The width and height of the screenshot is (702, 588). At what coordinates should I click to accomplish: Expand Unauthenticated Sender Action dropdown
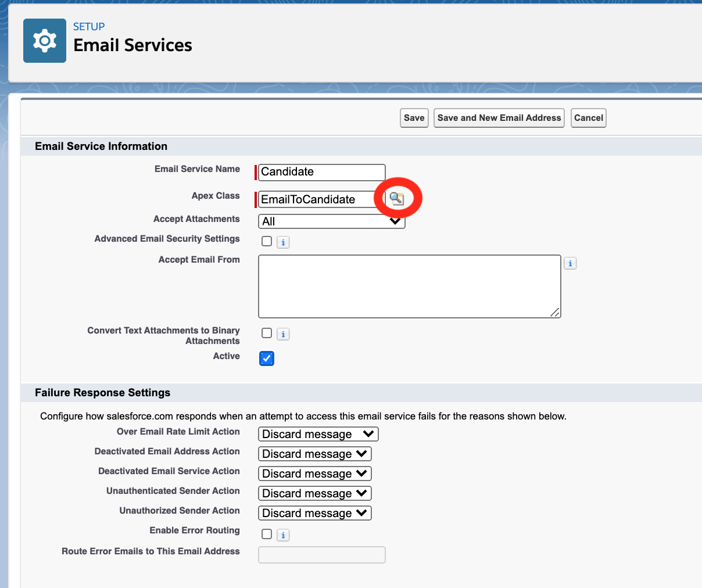(x=314, y=493)
